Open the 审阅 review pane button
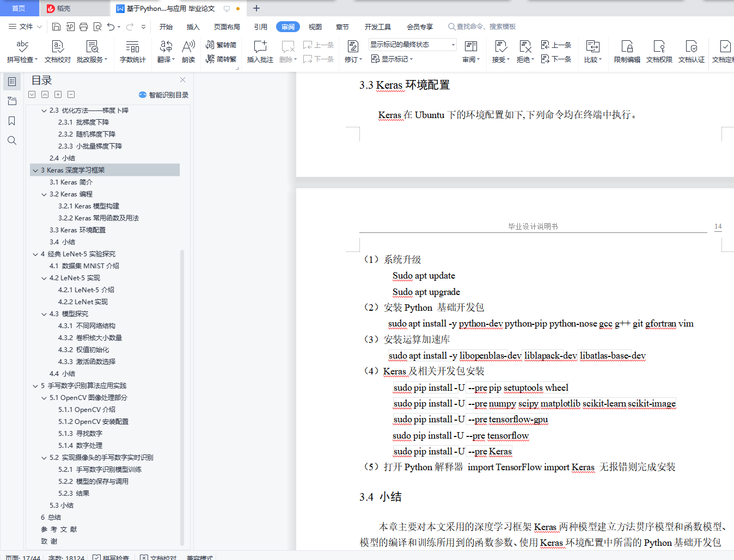This screenshot has width=734, height=560. 471,52
